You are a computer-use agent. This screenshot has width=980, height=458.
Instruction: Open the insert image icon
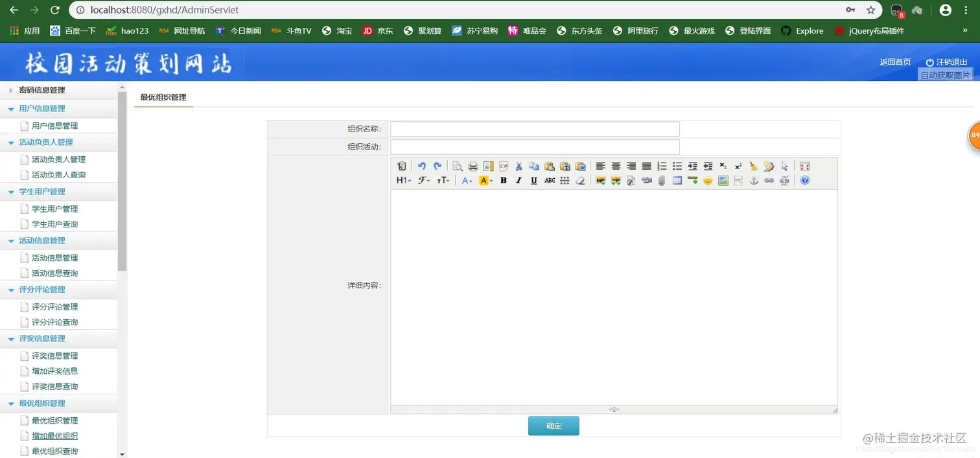600,180
